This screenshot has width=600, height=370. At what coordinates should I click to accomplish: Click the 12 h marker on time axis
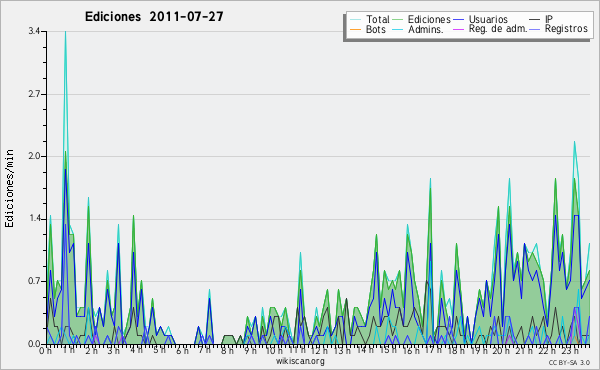318,351
